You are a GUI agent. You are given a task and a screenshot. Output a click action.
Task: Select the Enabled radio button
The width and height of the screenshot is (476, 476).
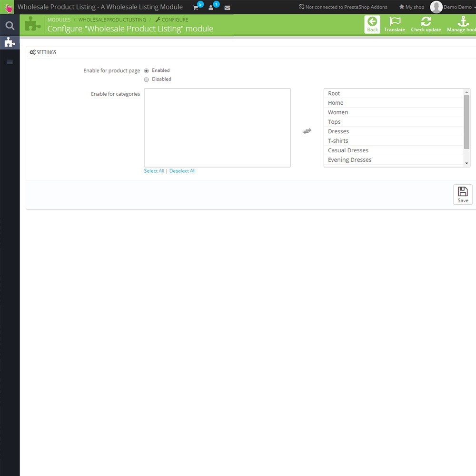pyautogui.click(x=146, y=71)
